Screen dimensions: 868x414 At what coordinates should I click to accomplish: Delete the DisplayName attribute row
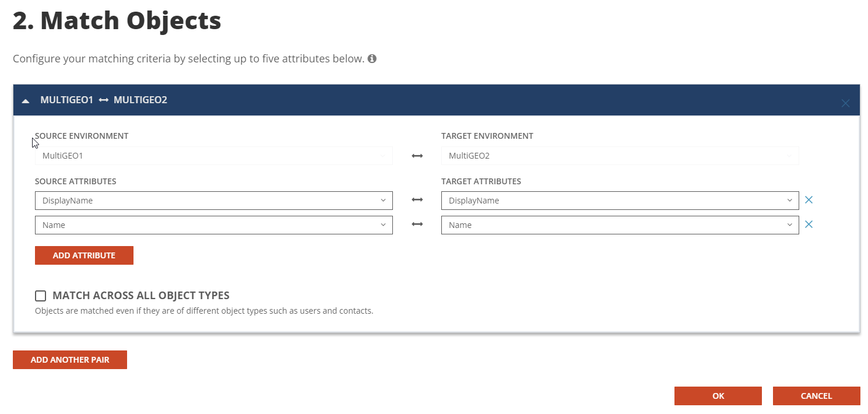pyautogui.click(x=809, y=200)
